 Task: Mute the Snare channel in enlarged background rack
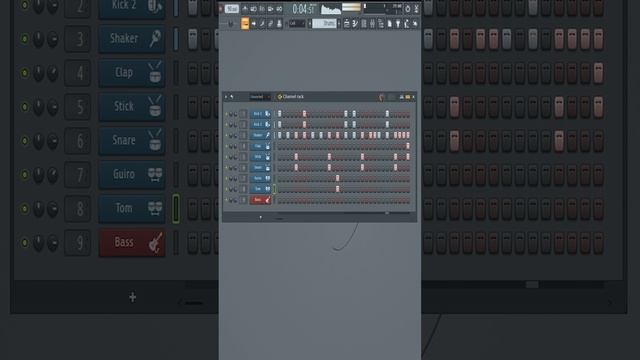(x=24, y=140)
